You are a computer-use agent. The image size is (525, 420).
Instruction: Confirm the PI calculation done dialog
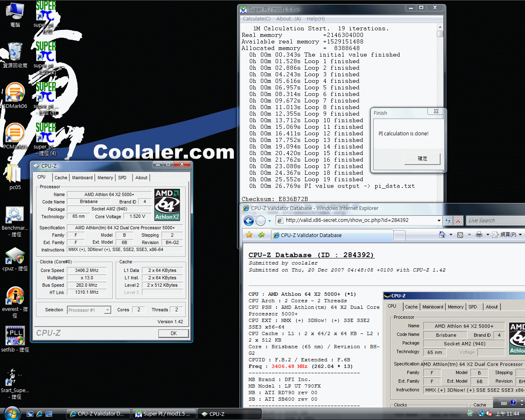coord(422,159)
